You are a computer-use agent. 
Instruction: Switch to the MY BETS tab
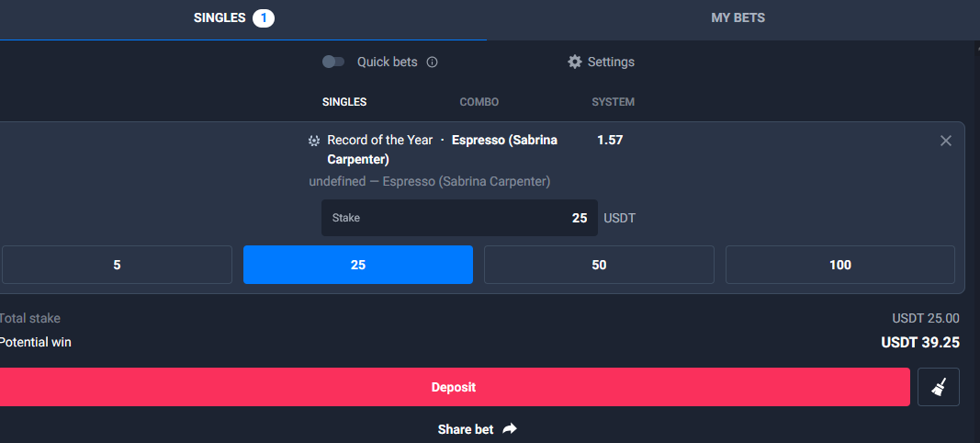(x=738, y=18)
